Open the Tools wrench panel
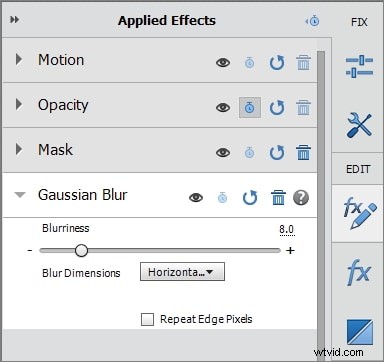Screen dimensions: 384x362 (359, 125)
